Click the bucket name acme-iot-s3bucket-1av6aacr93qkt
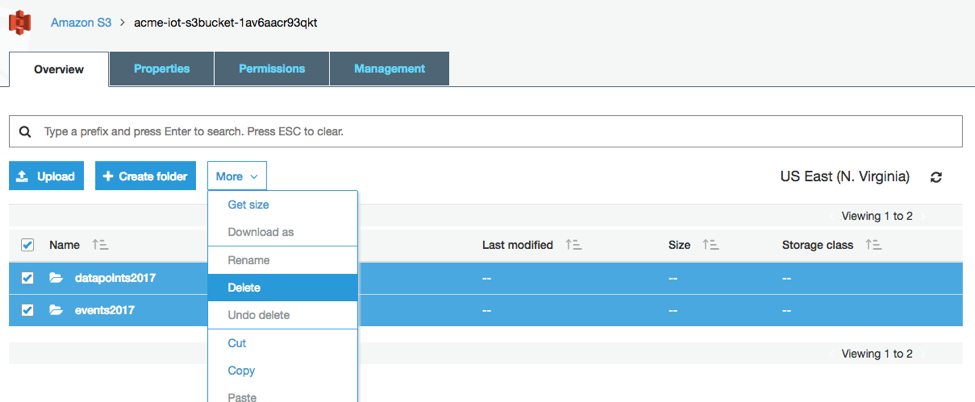Screen dimensions: 975x402 pyautogui.click(x=226, y=23)
